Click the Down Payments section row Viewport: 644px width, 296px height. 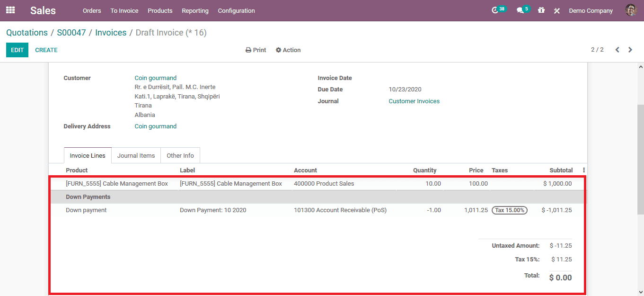(x=318, y=197)
